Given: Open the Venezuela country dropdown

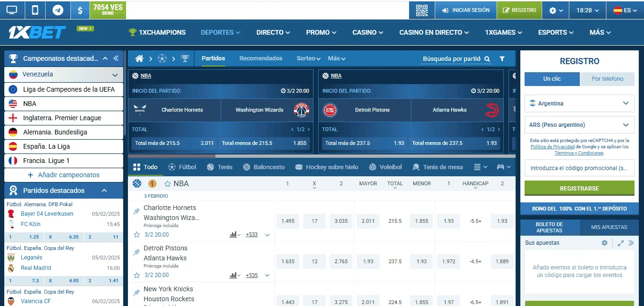Looking at the screenshot, I should 64,75.
